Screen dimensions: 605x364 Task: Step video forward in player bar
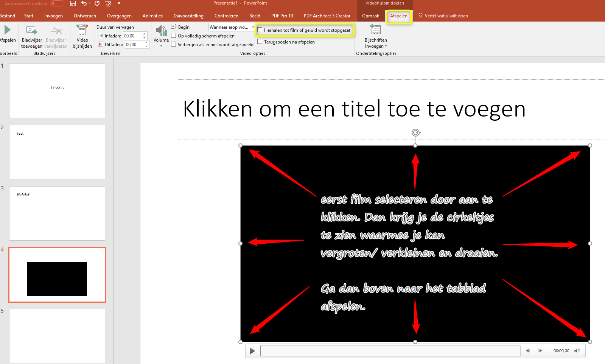point(540,351)
